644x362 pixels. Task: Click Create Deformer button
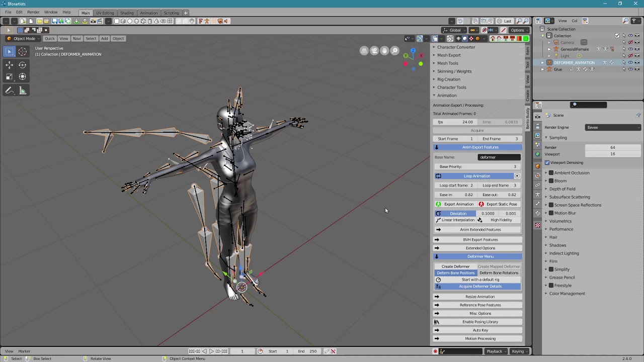click(455, 266)
